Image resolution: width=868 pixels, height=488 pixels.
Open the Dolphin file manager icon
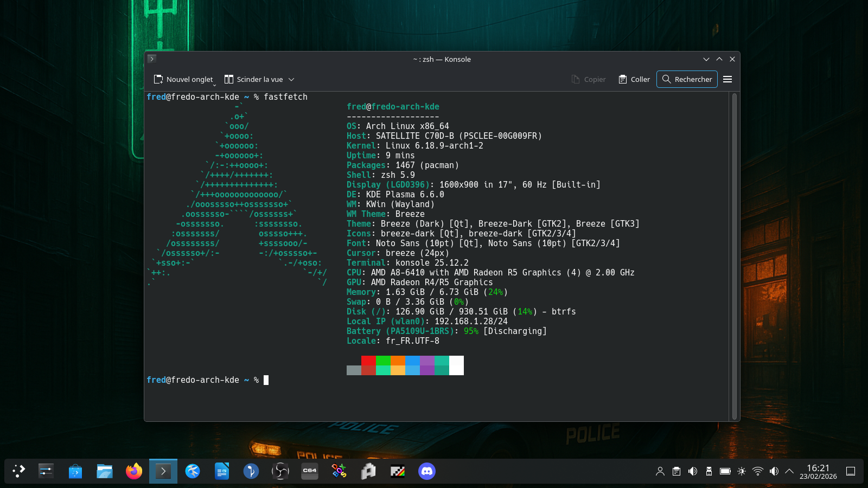[105, 471]
